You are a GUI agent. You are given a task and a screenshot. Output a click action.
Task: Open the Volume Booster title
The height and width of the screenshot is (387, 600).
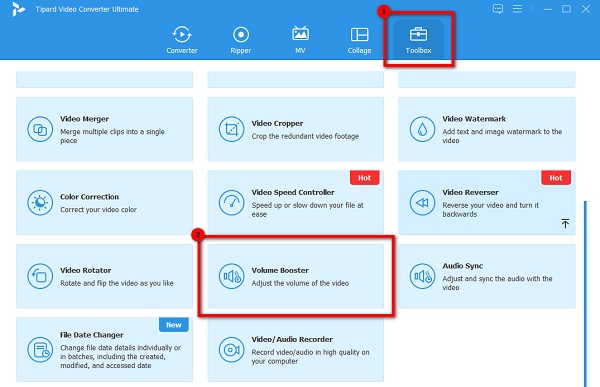280,270
